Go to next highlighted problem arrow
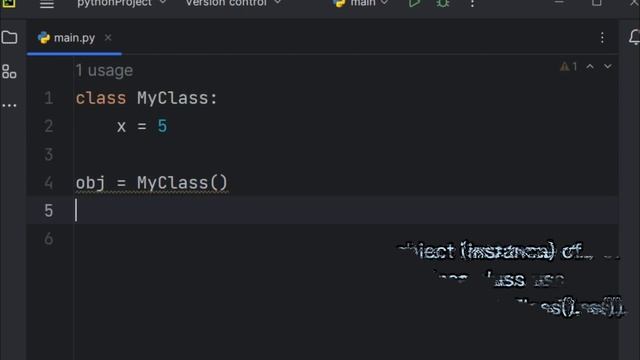Image resolution: width=640 pixels, height=360 pixels. point(608,67)
